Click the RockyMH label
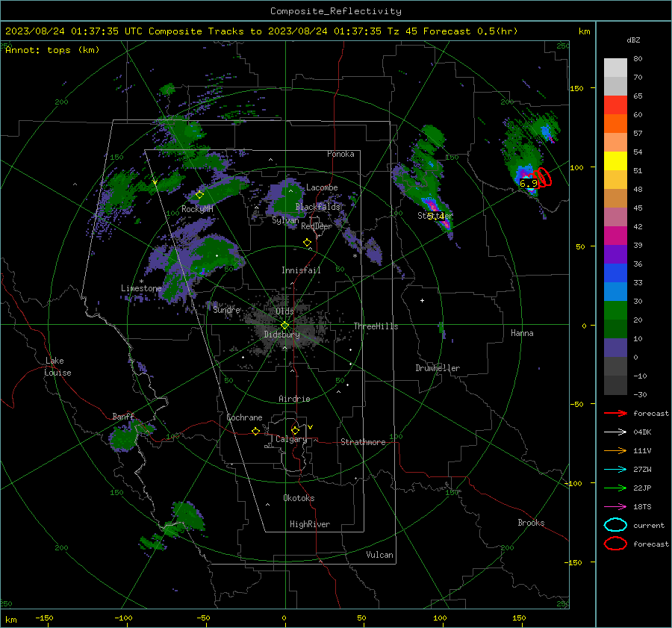The height and width of the screenshot is (628, 672). [197, 209]
